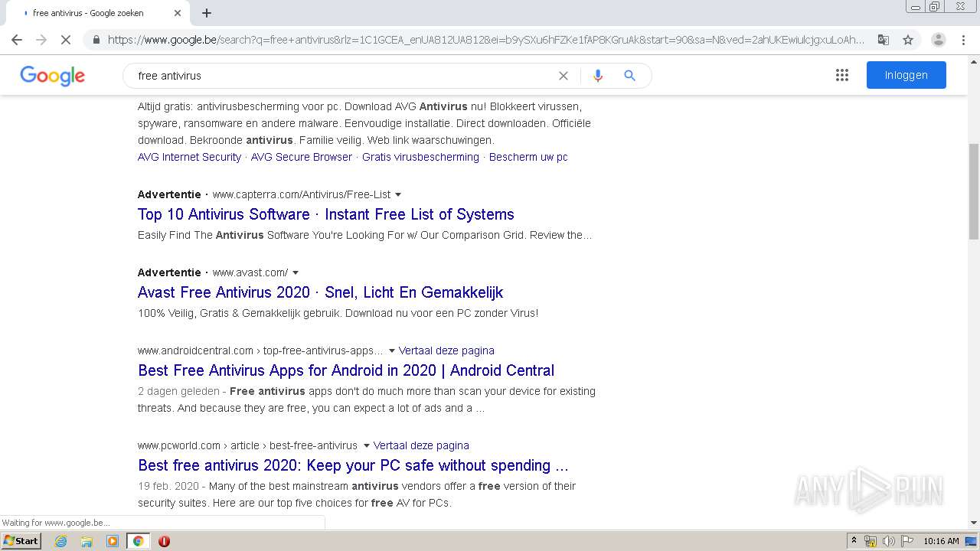Open Top 10 Antivirus Software result
The width and height of the screenshot is (980, 551).
pyautogui.click(x=326, y=214)
